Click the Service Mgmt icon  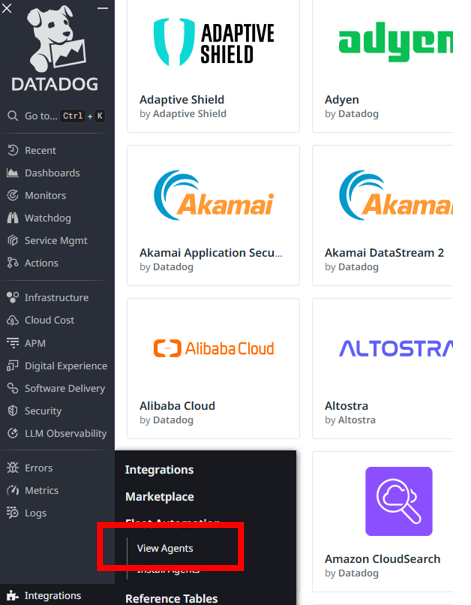[x=13, y=240]
